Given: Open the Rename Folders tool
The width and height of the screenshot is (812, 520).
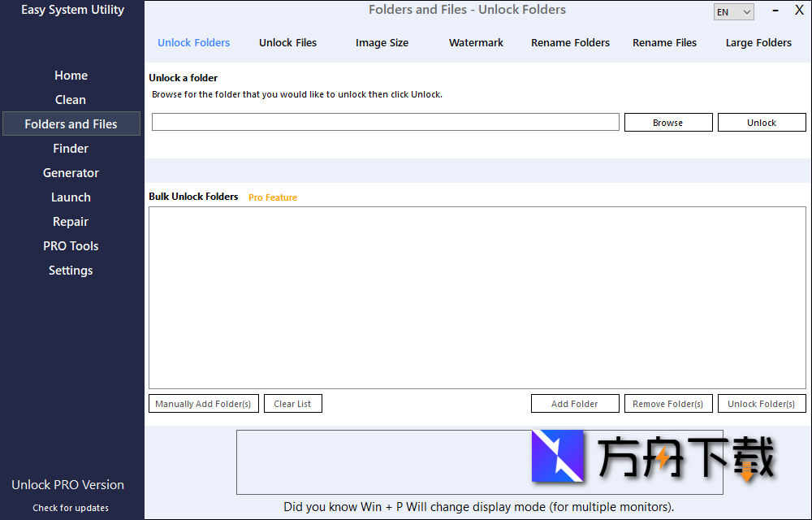Looking at the screenshot, I should [x=570, y=42].
